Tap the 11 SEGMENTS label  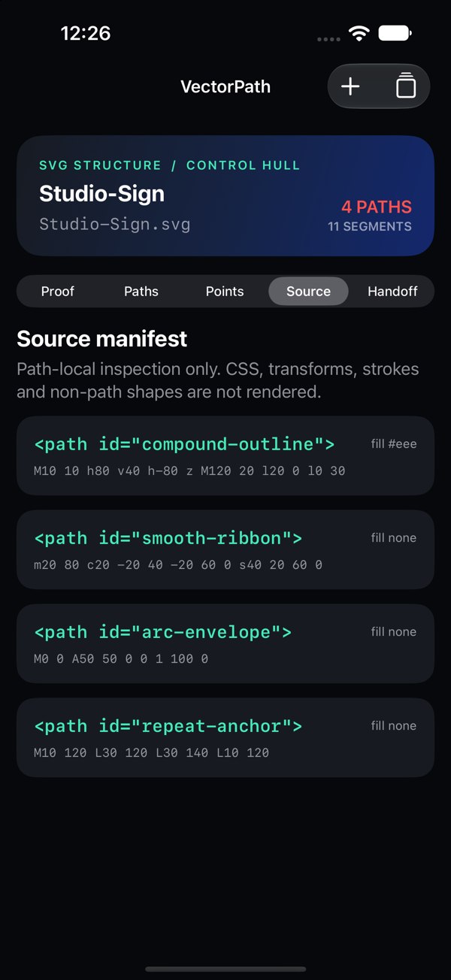tap(370, 226)
